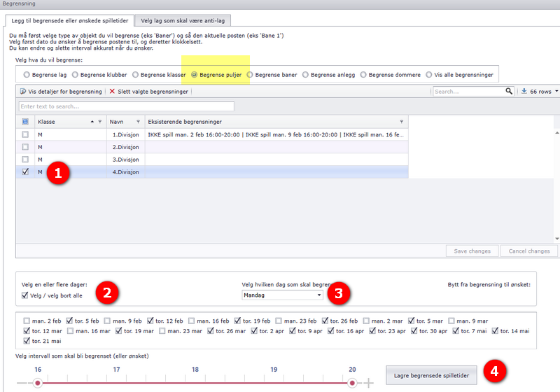Image resolution: width=560 pixels, height=392 pixels.
Task: Uncheck the tor. 26 feb date
Action: tap(325, 321)
